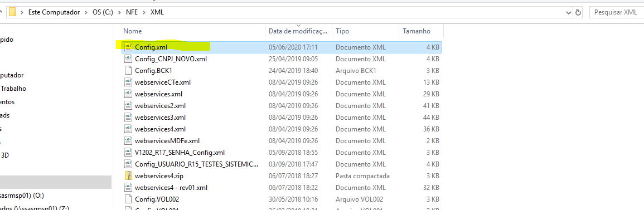Image resolution: width=644 pixels, height=210 pixels.
Task: Open the (Z:) network drive in sidebar
Action: [x=35, y=208]
